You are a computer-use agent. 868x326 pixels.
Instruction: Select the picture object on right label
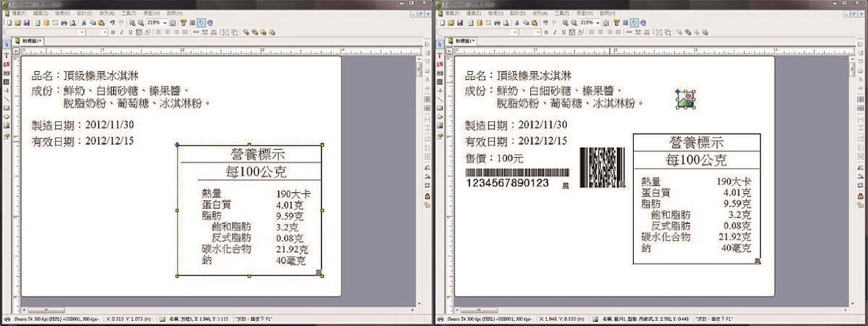686,101
